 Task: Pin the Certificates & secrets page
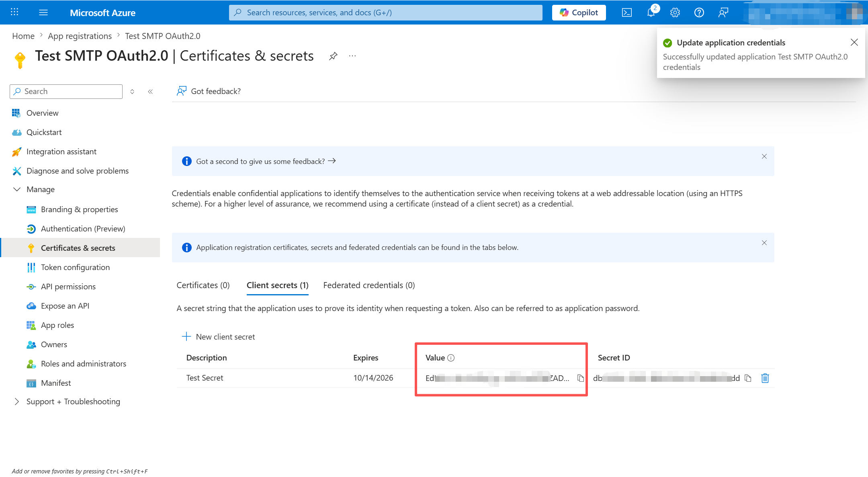pyautogui.click(x=333, y=56)
